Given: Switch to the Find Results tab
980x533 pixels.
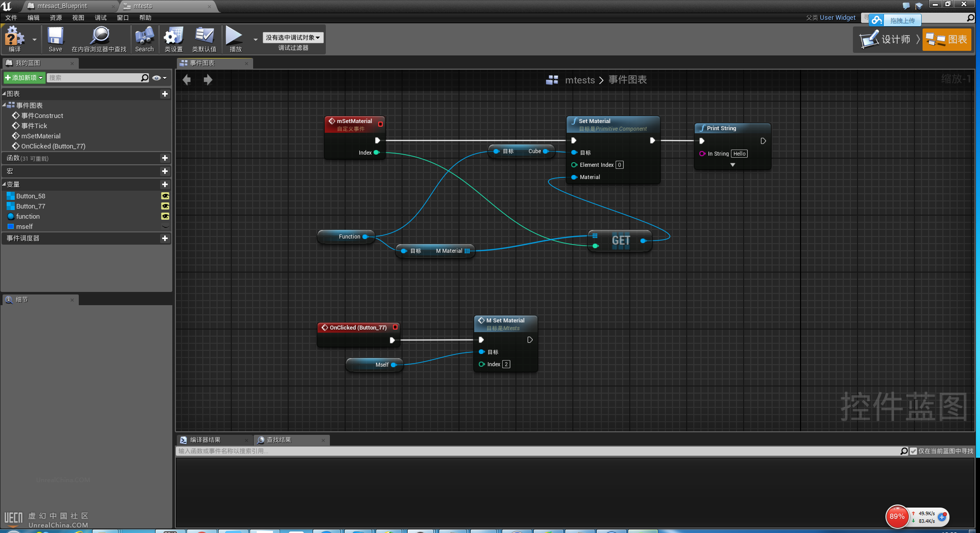Looking at the screenshot, I should point(279,440).
